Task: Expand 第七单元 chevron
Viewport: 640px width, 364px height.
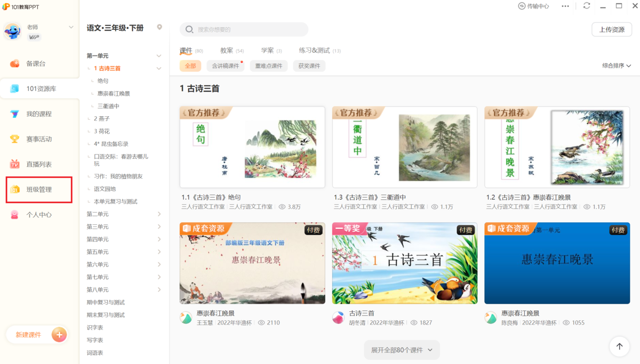Action: click(159, 277)
